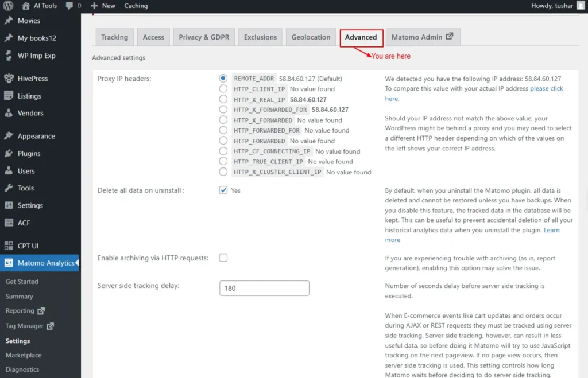Open the Geolocation tab
Image resolution: width=588 pixels, height=378 pixels.
[311, 37]
